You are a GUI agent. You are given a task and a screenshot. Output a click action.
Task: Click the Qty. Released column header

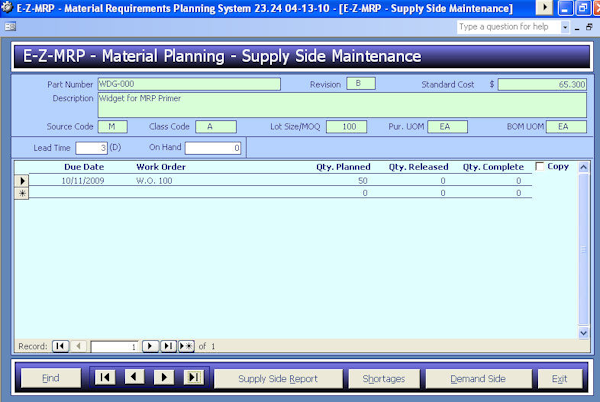[x=419, y=167]
